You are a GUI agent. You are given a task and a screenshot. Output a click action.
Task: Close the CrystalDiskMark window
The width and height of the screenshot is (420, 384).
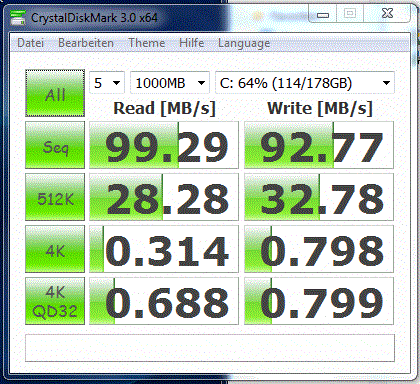click(x=387, y=14)
